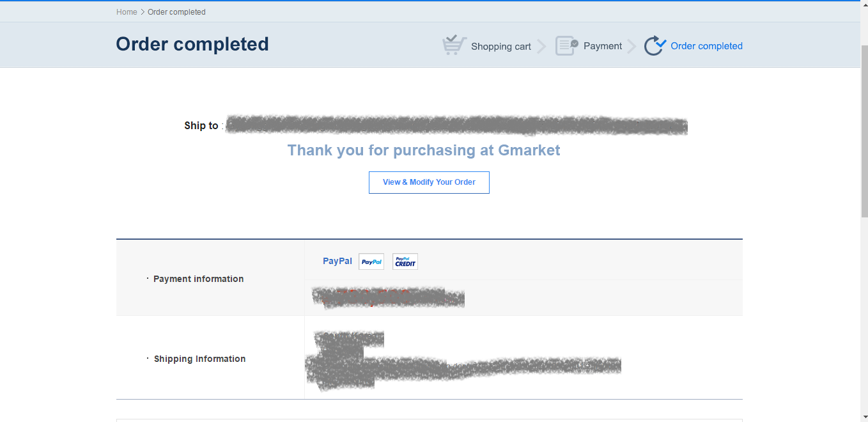This screenshot has height=422, width=868.
Task: Click the blue PayPal text label
Action: [337, 261]
